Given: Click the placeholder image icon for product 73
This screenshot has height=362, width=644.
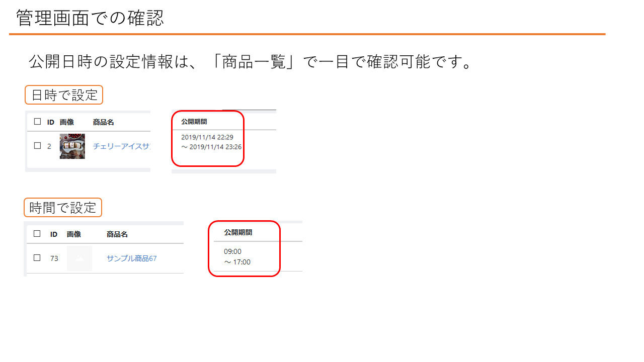Looking at the screenshot, I should tap(79, 258).
